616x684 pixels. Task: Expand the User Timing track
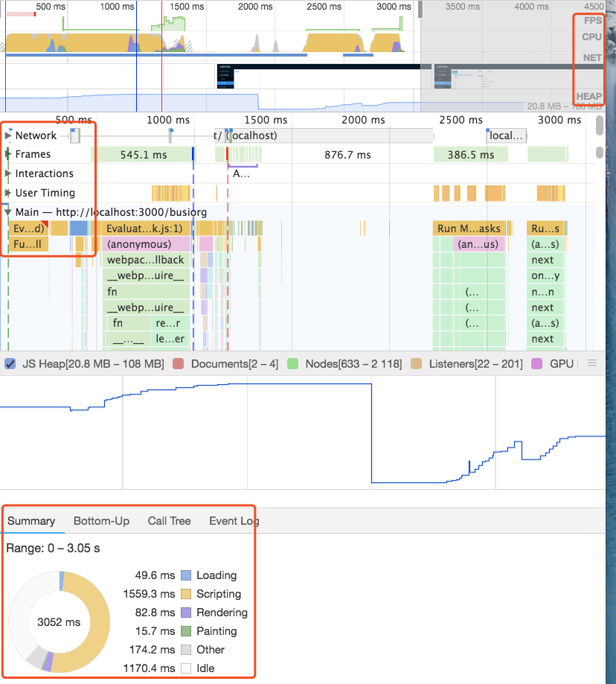[x=8, y=193]
